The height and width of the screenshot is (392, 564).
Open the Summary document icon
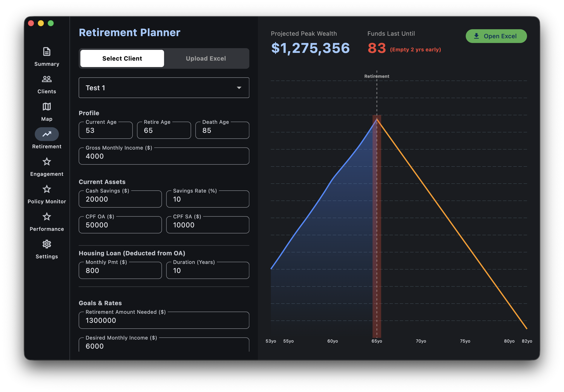(x=47, y=52)
